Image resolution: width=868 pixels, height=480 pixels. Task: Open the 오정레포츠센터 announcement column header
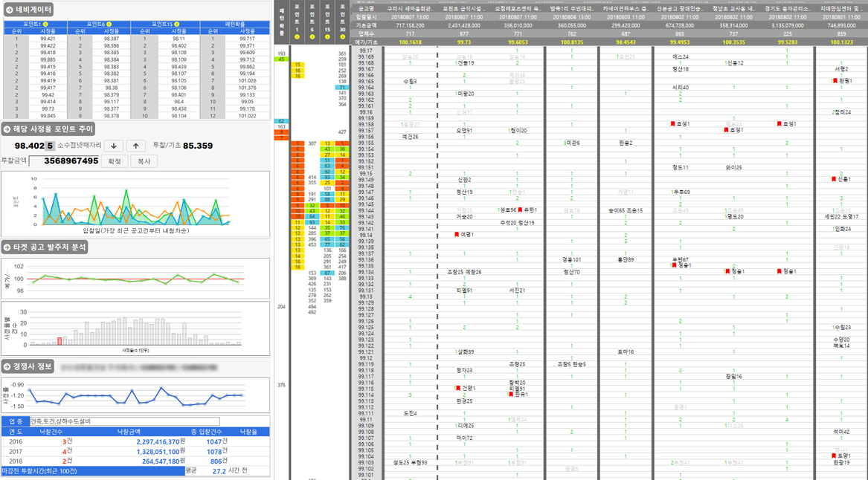(x=518, y=9)
